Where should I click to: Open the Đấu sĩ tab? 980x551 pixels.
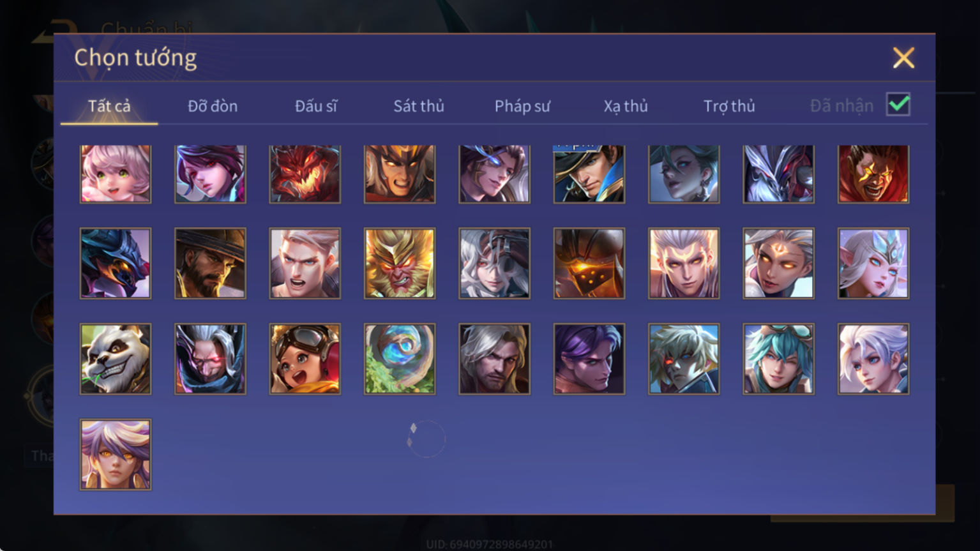[316, 106]
